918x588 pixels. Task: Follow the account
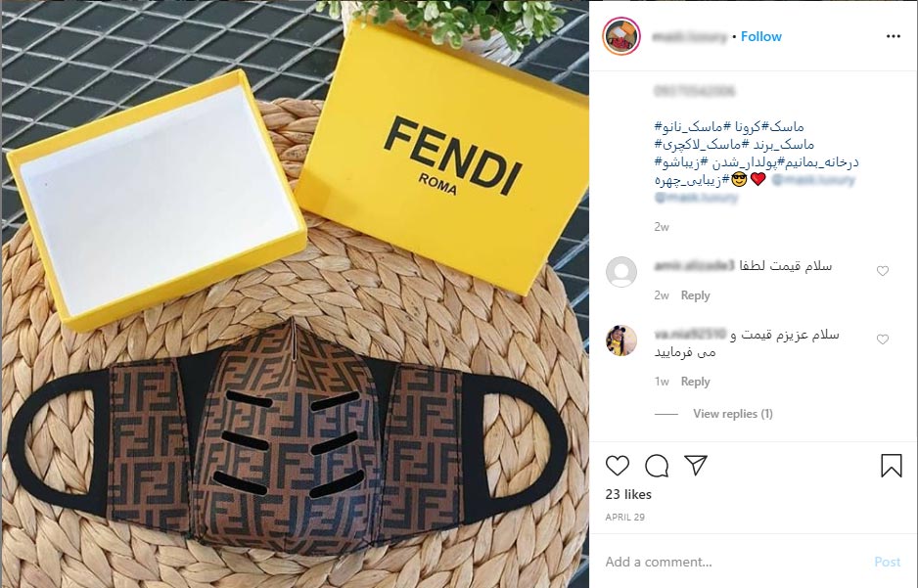pos(761,36)
